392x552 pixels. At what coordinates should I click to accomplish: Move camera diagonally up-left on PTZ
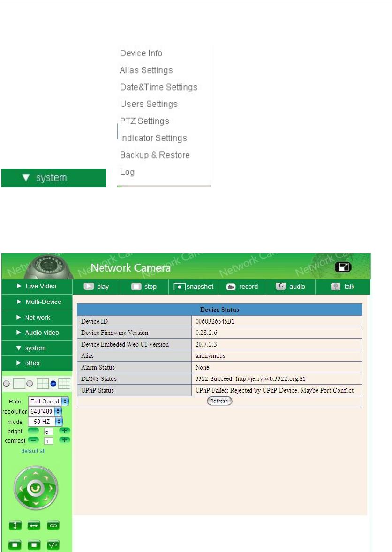[x=25, y=478]
